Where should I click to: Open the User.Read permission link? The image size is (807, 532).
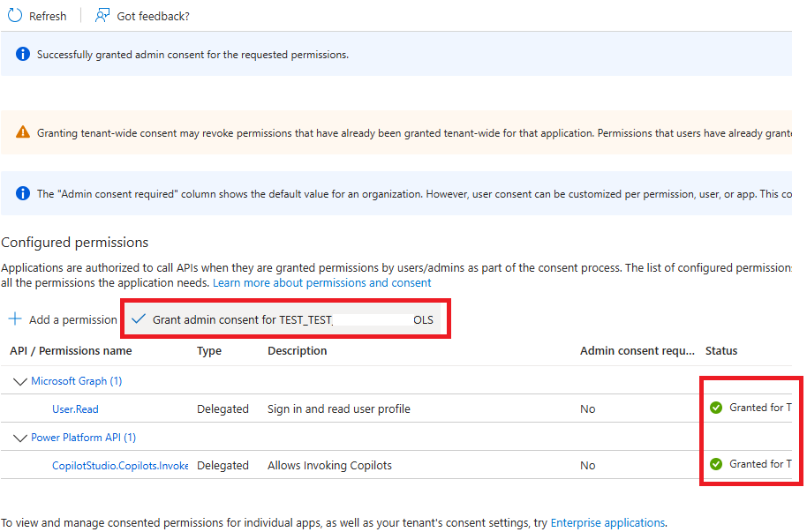(75, 408)
